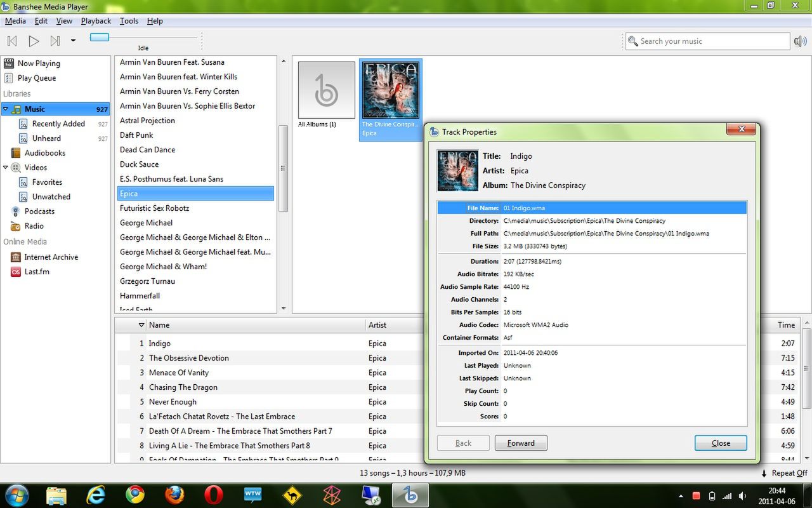
Task: Select artist Daft Punk
Action: (x=196, y=135)
